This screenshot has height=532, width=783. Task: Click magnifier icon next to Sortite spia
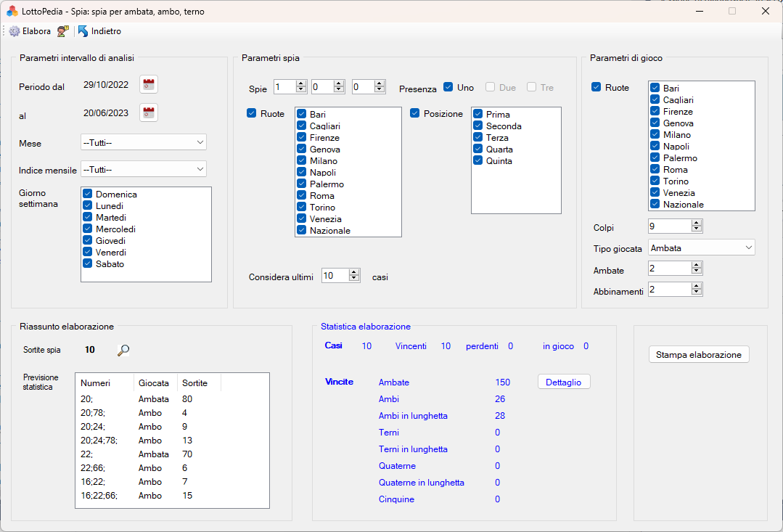(123, 350)
